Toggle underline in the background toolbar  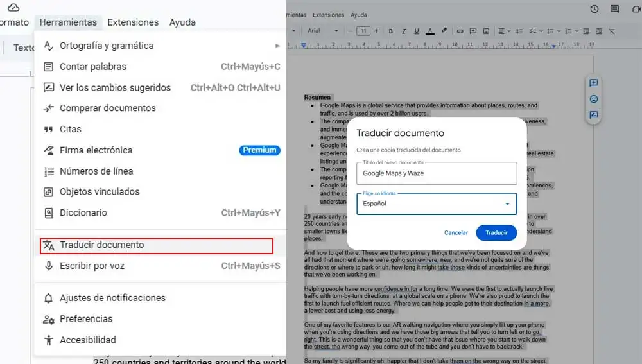pos(417,31)
